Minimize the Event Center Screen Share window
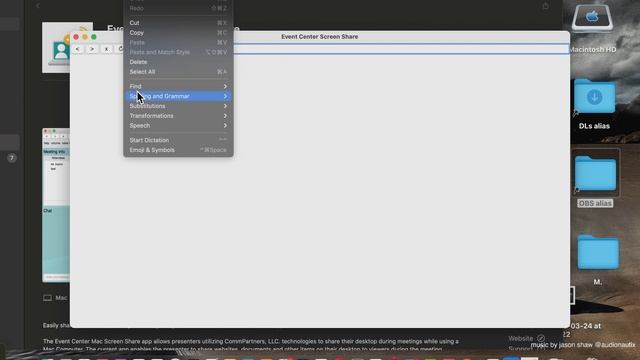This screenshot has height=360, width=640. pyautogui.click(x=85, y=37)
